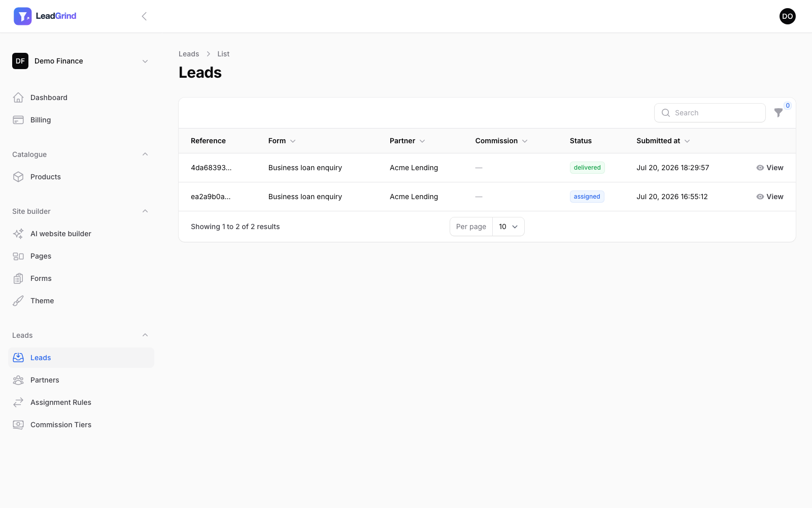The width and height of the screenshot is (812, 508).
Task: Click the Partners people icon
Action: [18, 380]
